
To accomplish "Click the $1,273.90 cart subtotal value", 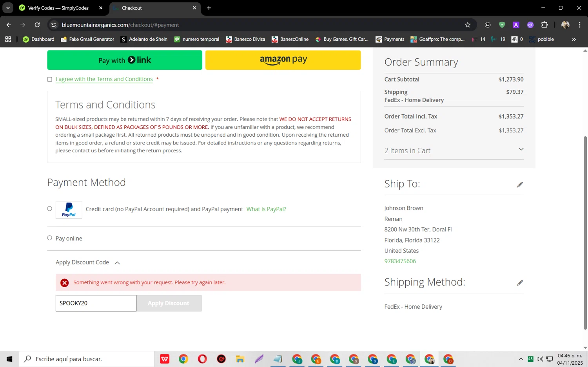I will pyautogui.click(x=511, y=79).
